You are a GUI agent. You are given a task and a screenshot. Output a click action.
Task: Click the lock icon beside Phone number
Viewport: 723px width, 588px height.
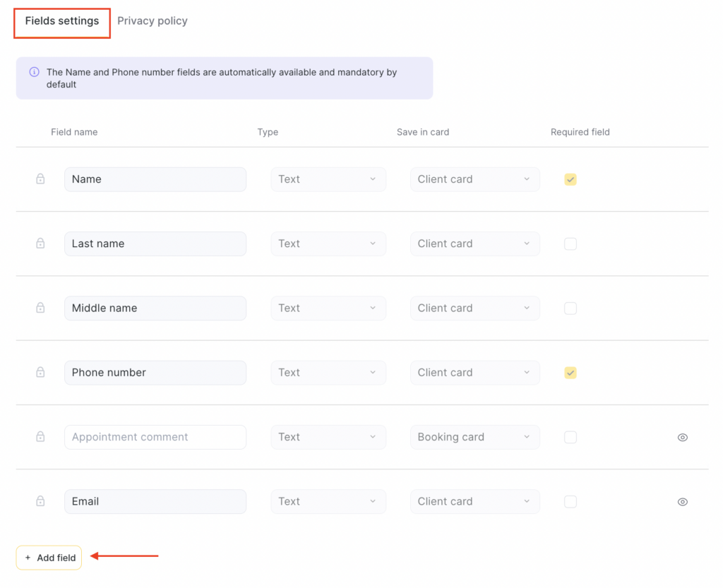tap(40, 373)
